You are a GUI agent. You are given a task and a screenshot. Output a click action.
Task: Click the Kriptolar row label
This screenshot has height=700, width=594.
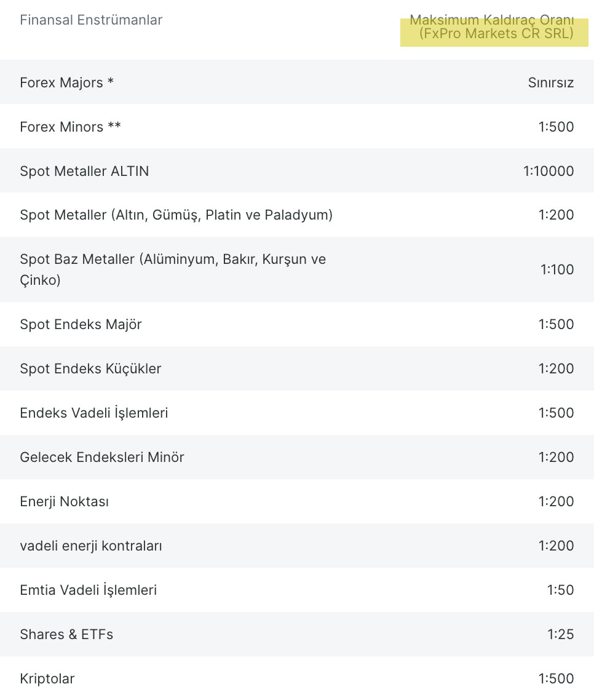tap(47, 678)
